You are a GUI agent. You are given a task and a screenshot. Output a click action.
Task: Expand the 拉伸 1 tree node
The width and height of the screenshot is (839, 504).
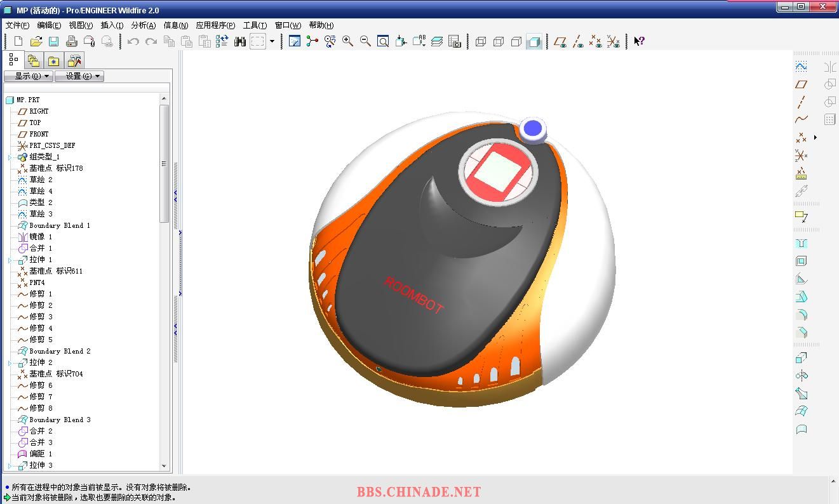click(10, 260)
